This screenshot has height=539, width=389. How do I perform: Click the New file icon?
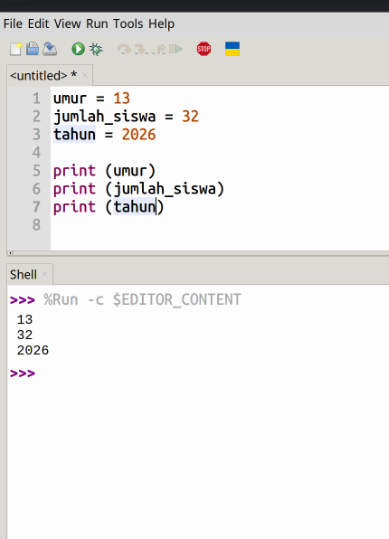(15, 49)
